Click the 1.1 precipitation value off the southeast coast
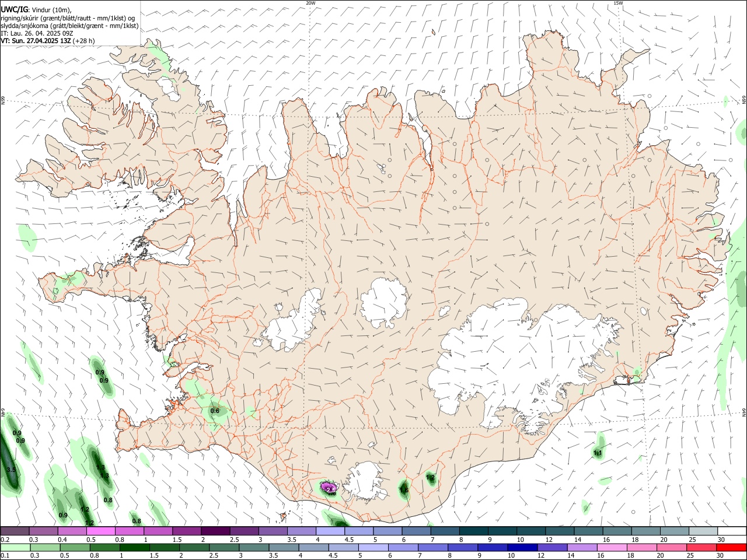This screenshot has height=560, width=747. tap(598, 453)
